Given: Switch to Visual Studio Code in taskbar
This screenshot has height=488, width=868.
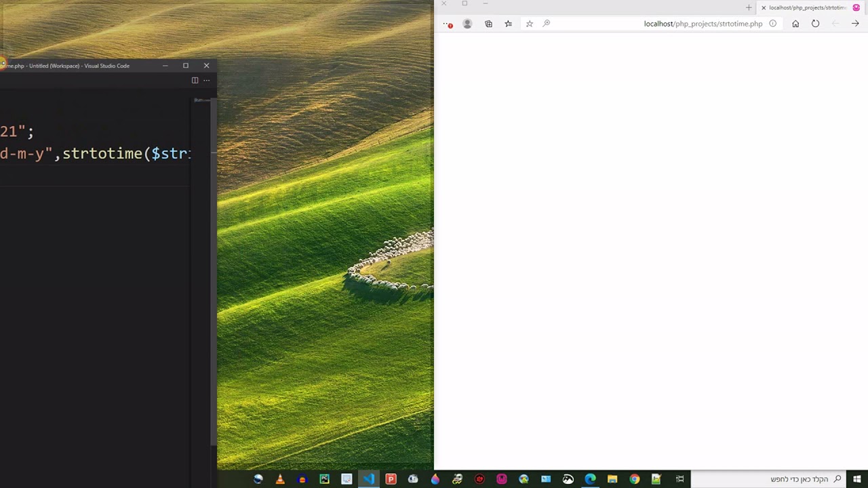Looking at the screenshot, I should point(369,479).
